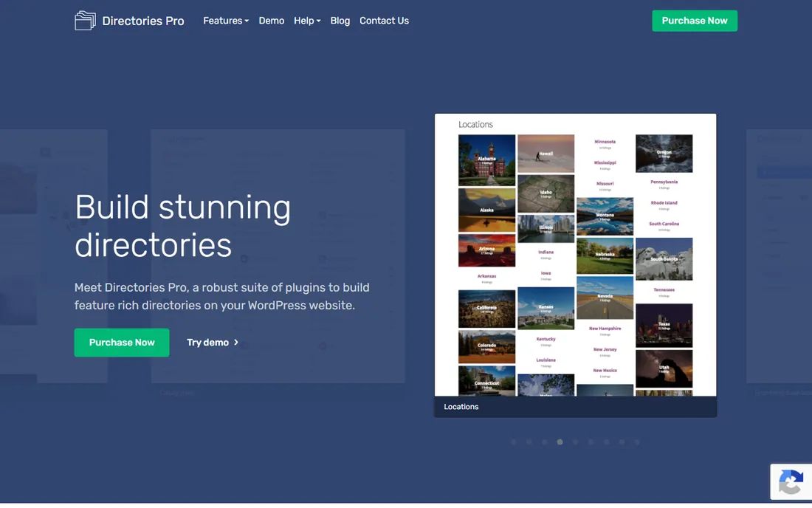Select the South Dakota Mount Rushmore tile

[x=664, y=259]
